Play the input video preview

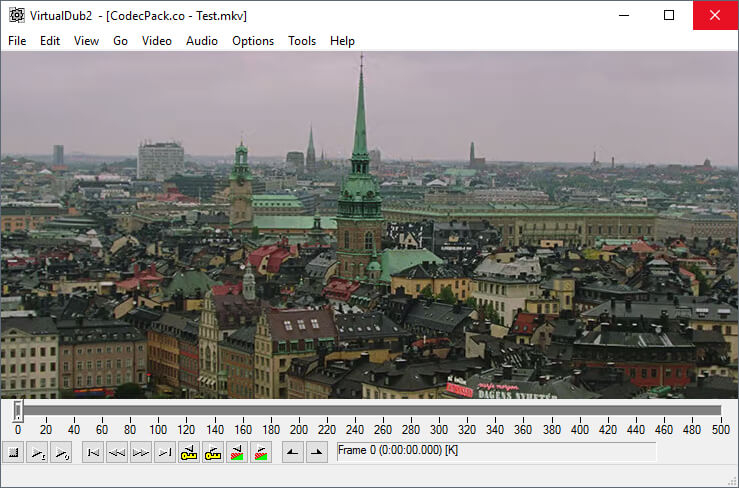click(37, 453)
